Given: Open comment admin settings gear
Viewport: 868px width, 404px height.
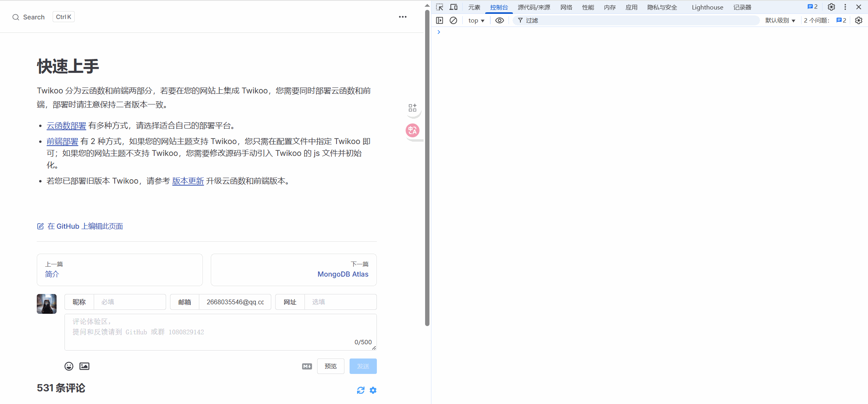Looking at the screenshot, I should 373,390.
